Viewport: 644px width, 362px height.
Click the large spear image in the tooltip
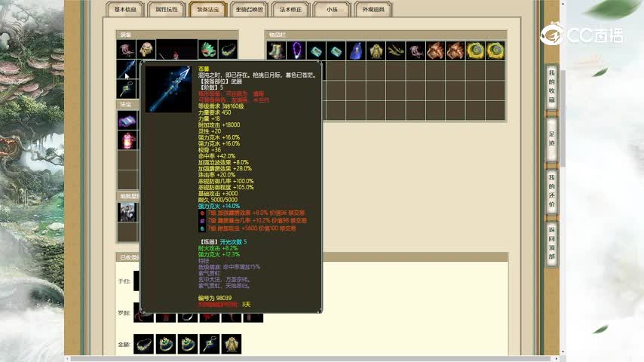point(168,89)
